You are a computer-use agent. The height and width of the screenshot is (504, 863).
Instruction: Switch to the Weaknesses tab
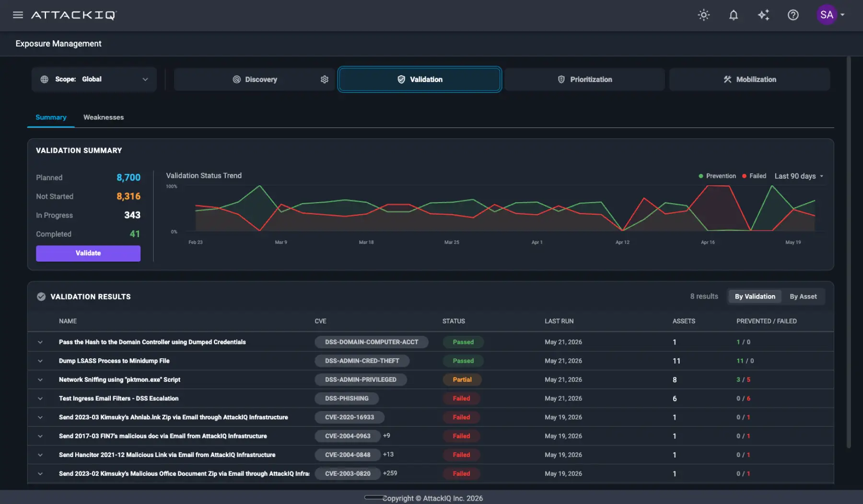point(104,117)
